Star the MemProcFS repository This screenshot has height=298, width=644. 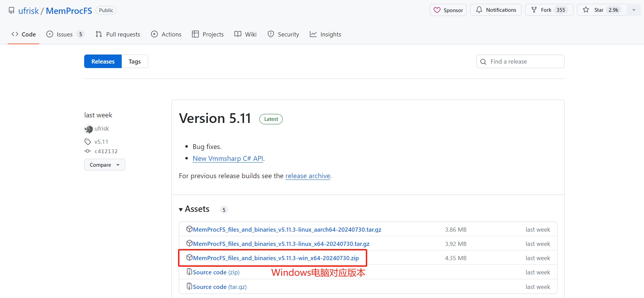point(602,10)
